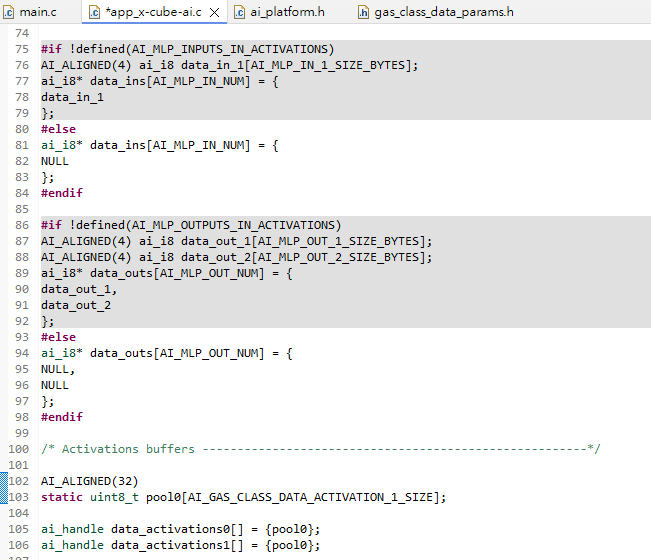Close the app_x-cube-ai.c tab
Viewport: 651px width, 560px height.
215,12
